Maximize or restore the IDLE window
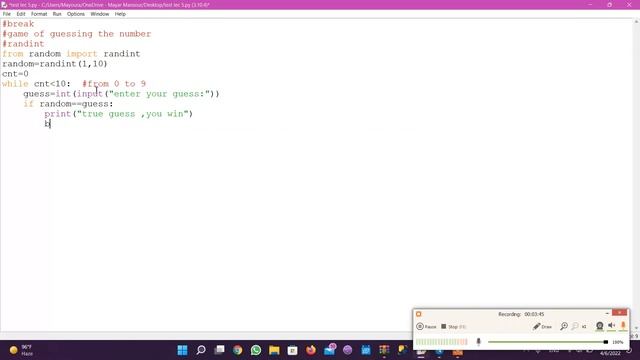Screen dimensions: 640x360 [x=609, y=4]
